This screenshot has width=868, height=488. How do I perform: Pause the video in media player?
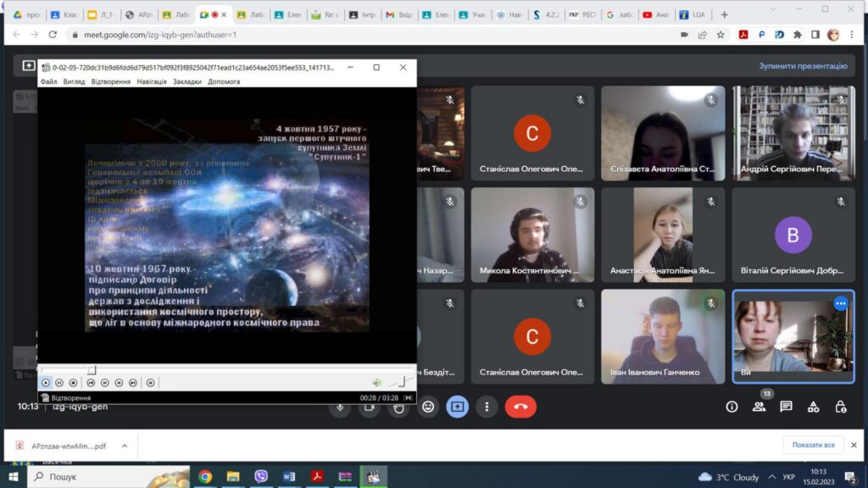coord(59,383)
